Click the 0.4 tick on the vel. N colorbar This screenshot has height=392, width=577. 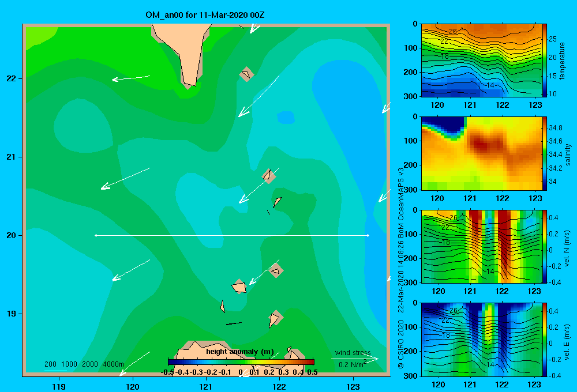554,218
